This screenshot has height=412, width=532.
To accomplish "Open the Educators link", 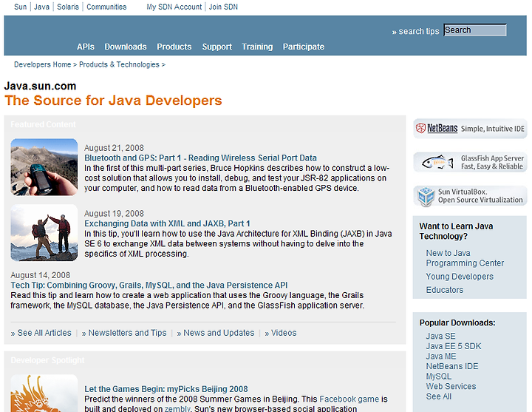I will tap(445, 290).
